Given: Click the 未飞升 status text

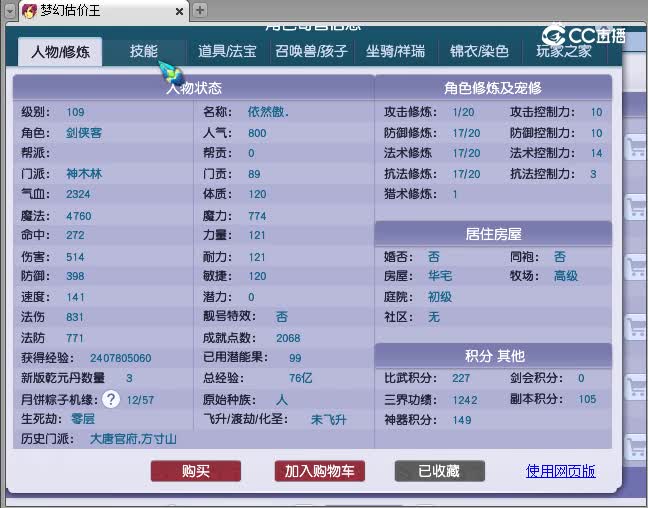Looking at the screenshot, I should [329, 420].
